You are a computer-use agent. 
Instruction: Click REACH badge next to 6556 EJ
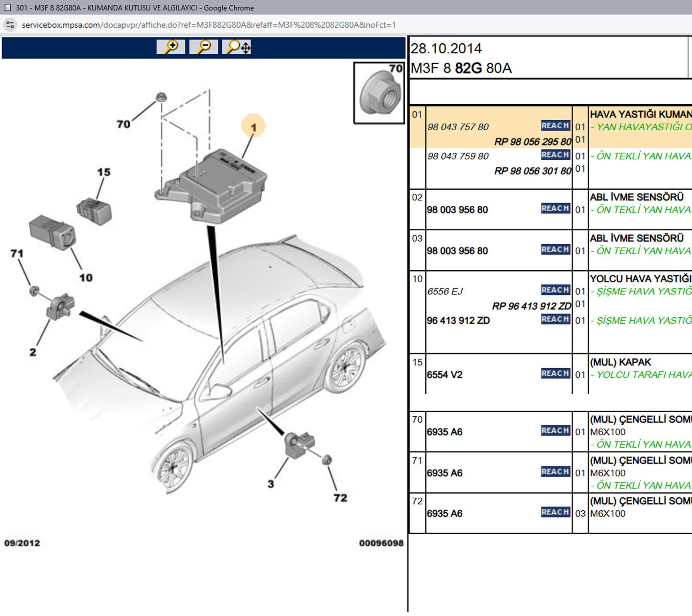click(555, 290)
